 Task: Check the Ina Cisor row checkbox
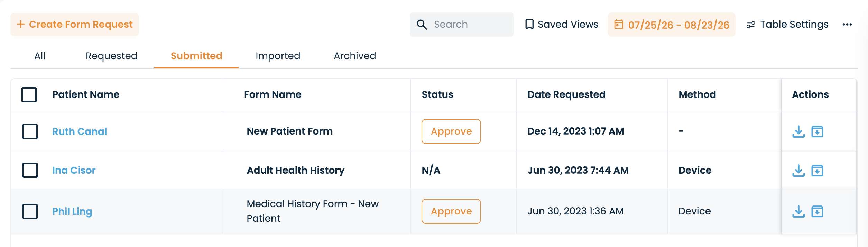30,170
